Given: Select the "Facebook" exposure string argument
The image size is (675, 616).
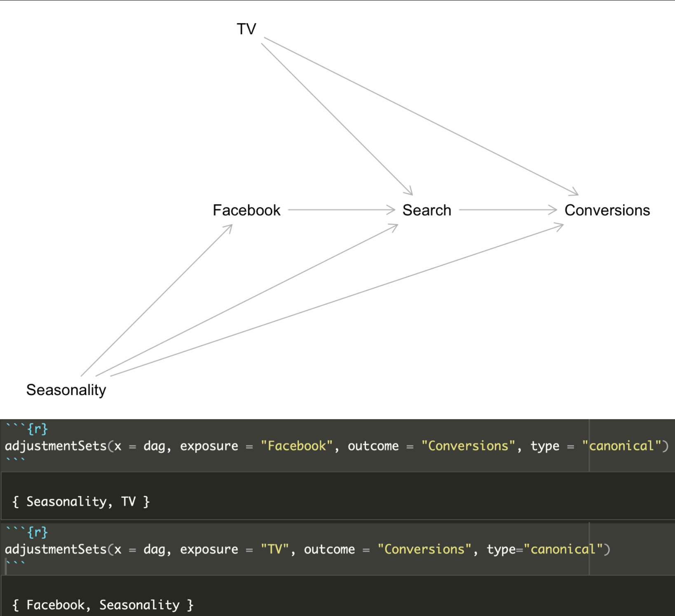Looking at the screenshot, I should coord(296,446).
